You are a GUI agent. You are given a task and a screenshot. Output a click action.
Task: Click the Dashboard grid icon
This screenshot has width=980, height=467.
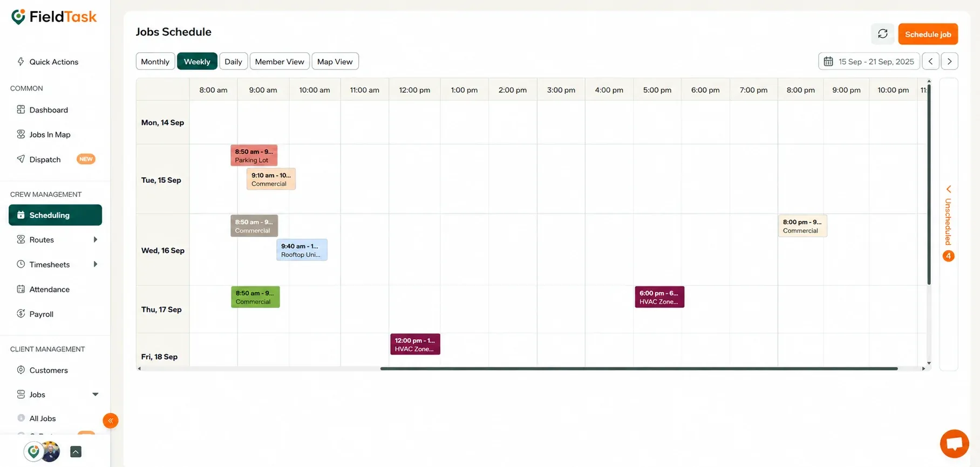pos(21,109)
